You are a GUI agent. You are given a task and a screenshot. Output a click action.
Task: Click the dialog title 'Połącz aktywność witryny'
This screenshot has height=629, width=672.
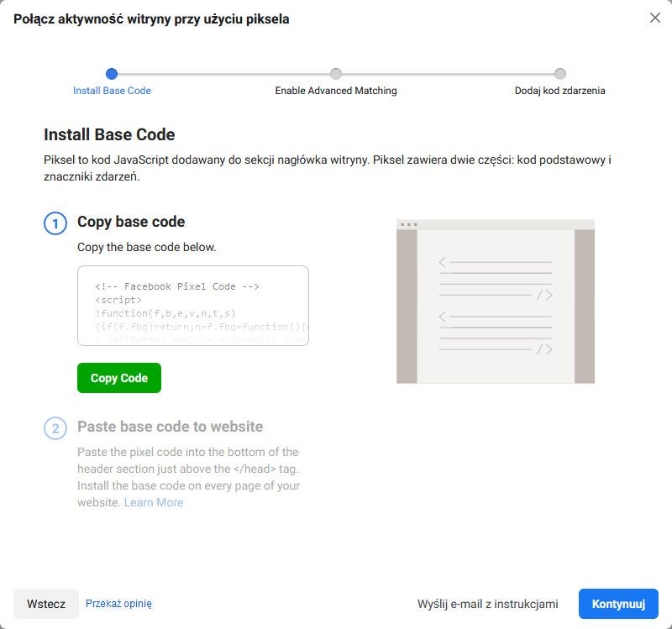[x=151, y=19]
